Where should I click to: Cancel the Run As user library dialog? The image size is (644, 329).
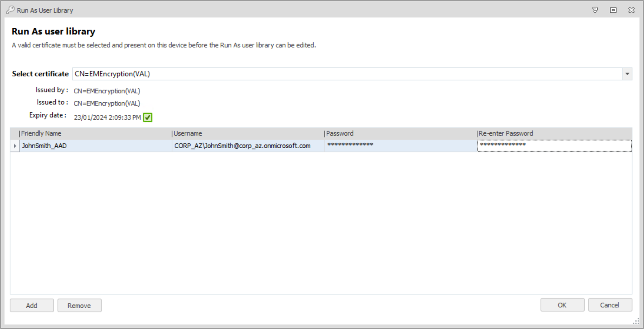[609, 305]
